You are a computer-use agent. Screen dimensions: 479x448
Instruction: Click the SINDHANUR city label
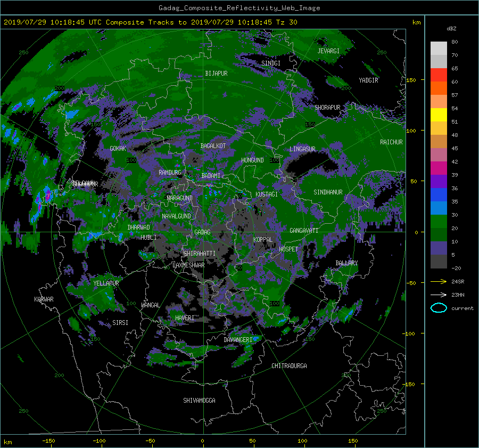coord(328,192)
